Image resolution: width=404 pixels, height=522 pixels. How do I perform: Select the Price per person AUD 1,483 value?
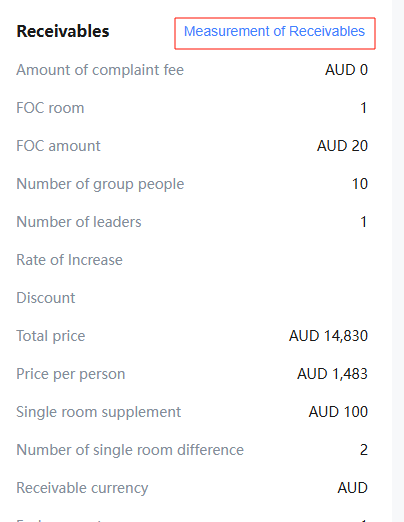[332, 374]
